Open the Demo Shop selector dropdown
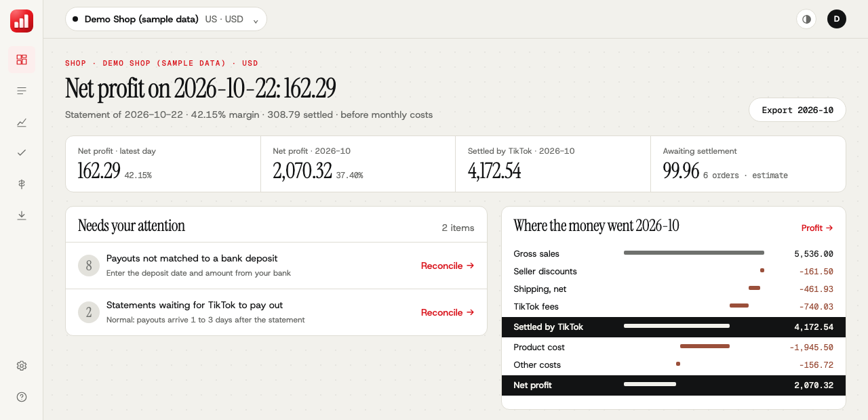 pos(166,19)
